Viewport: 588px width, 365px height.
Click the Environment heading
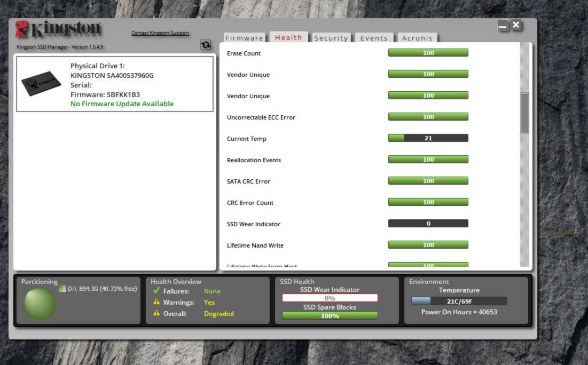pos(429,281)
